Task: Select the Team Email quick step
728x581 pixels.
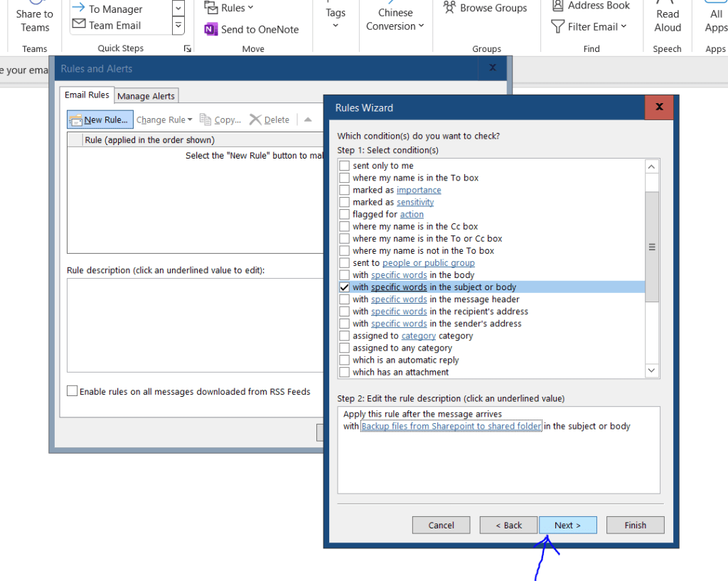Action: [114, 26]
